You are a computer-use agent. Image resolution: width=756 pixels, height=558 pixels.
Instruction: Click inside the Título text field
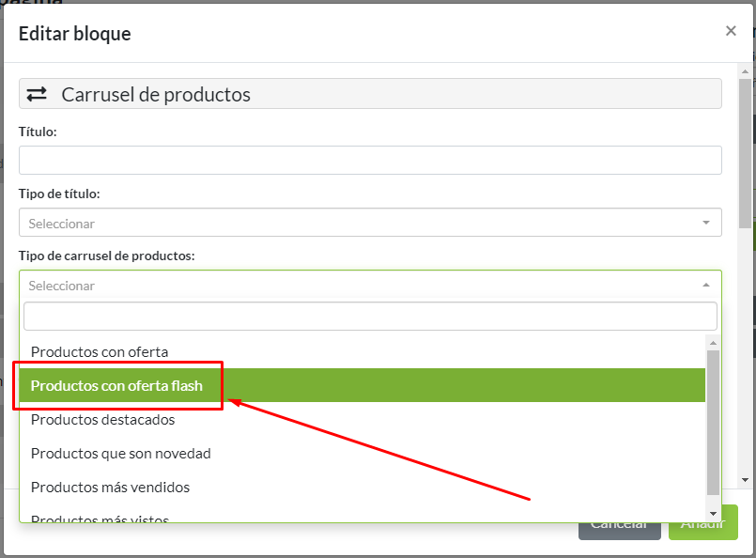[x=370, y=160]
